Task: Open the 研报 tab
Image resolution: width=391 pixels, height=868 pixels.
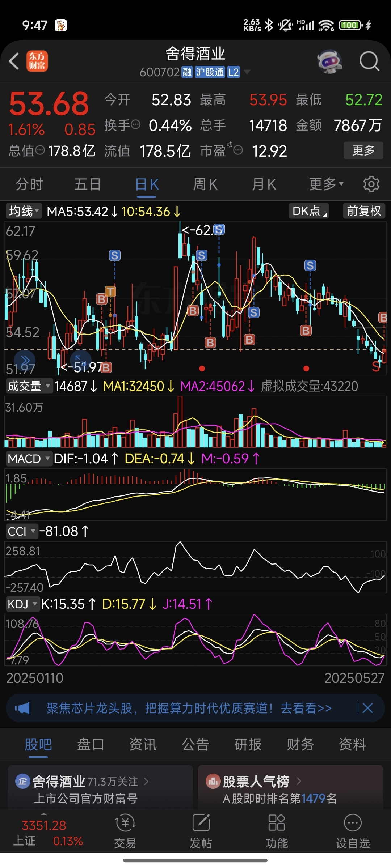Action: [248, 744]
